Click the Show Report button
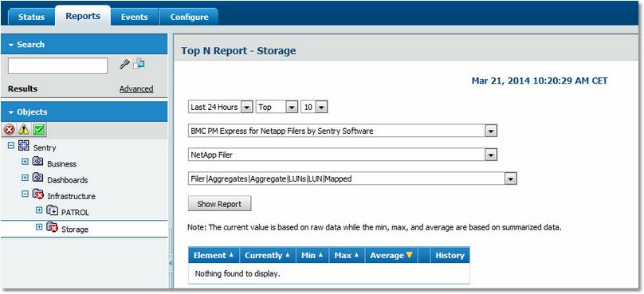This screenshot has height=294, width=644. pyautogui.click(x=219, y=204)
